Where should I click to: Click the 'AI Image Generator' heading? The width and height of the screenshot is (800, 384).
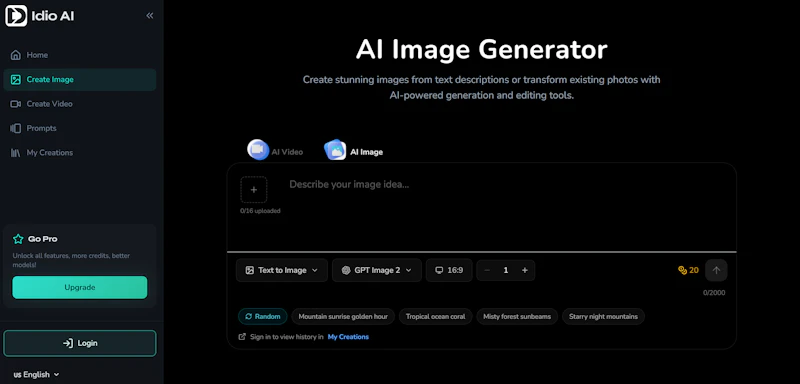[x=481, y=50]
